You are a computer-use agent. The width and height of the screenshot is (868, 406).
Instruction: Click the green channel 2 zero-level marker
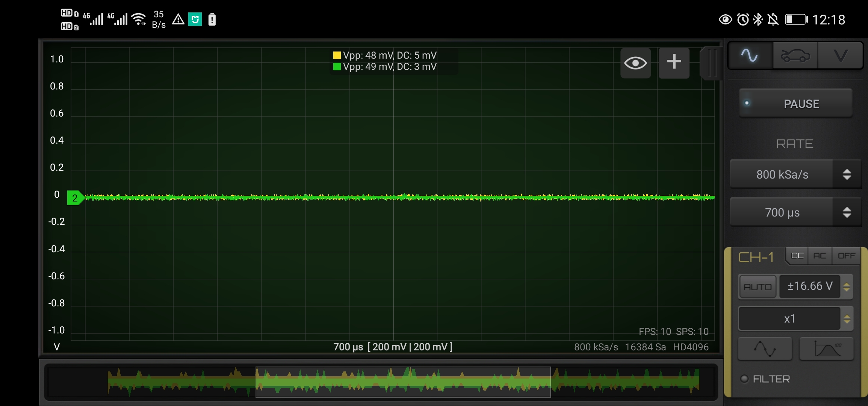[75, 198]
